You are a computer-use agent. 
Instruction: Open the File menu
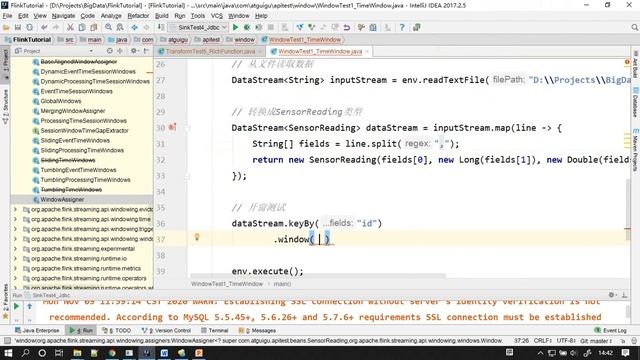[7, 16]
